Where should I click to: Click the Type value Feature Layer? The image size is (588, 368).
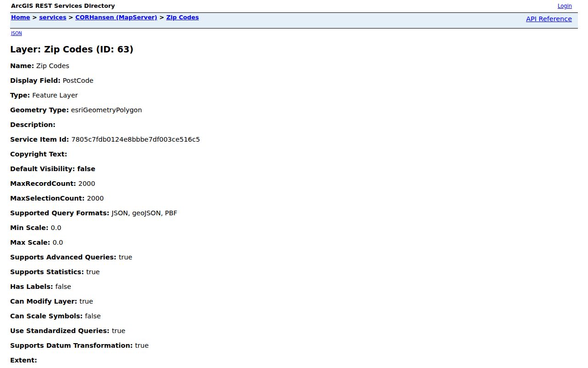[x=55, y=95]
